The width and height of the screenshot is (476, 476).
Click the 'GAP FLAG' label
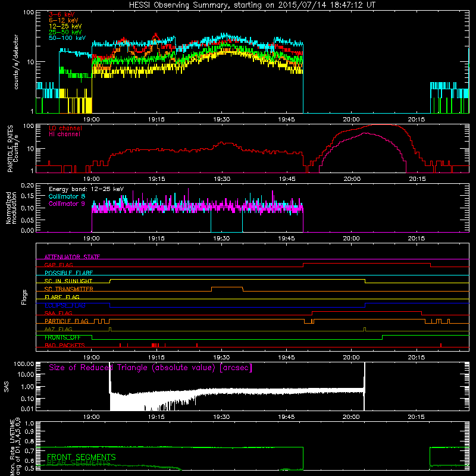[58, 265]
